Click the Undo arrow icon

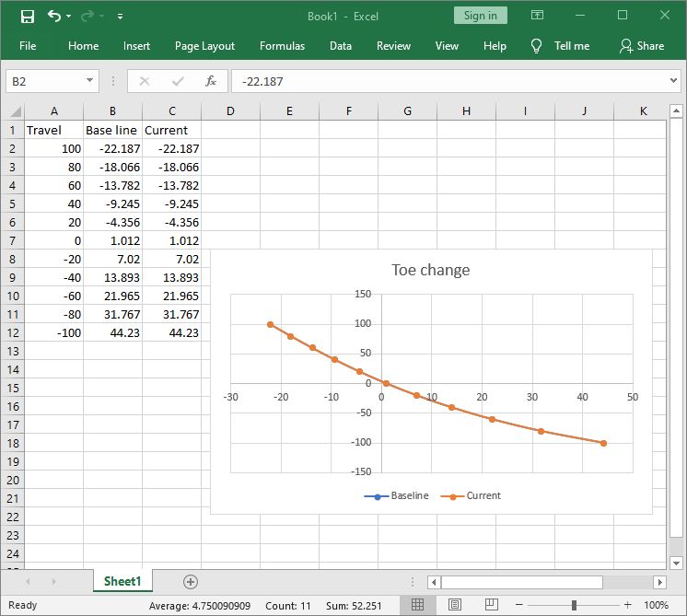pyautogui.click(x=54, y=16)
